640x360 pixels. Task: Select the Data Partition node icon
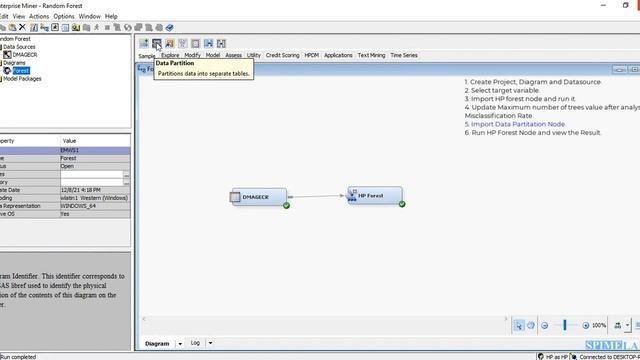point(157,43)
